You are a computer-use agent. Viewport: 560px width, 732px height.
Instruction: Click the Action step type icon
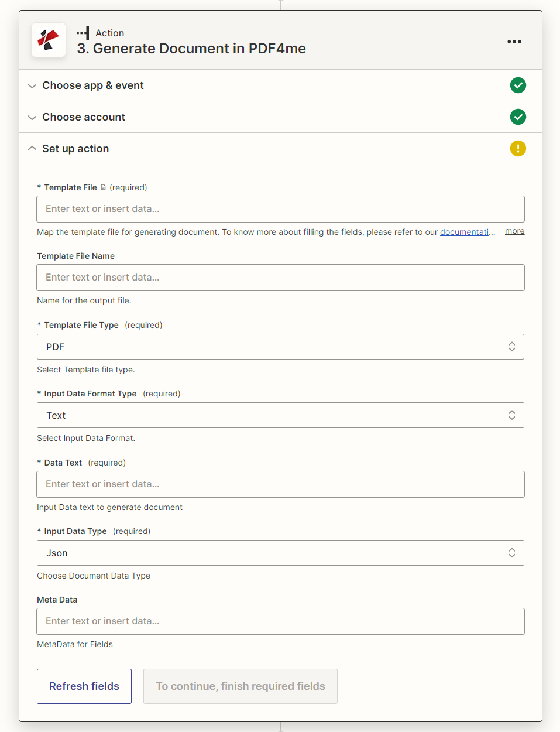pos(82,33)
